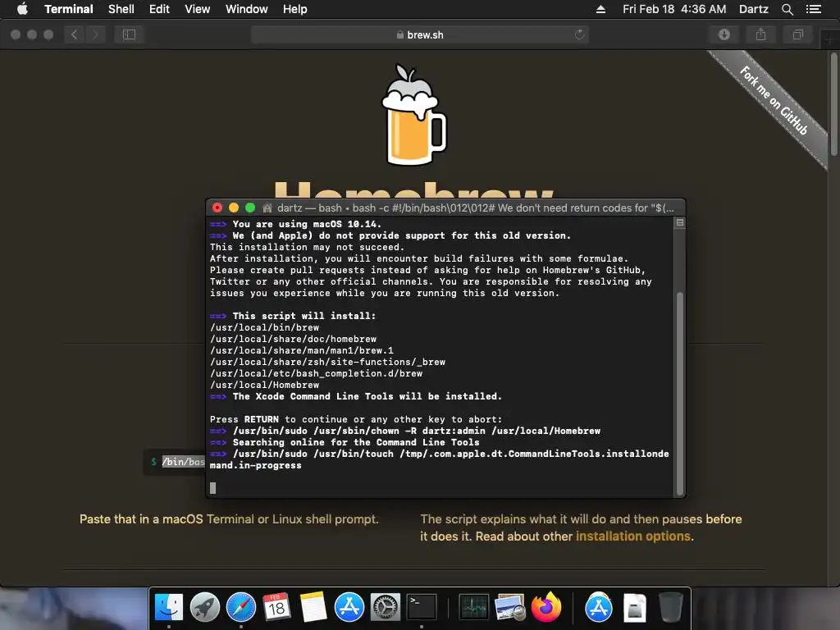Open Finder from the Dock
The image size is (840, 630).
click(x=169, y=608)
